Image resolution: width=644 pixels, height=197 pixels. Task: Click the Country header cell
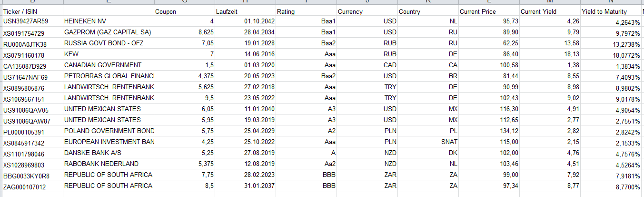pyautogui.click(x=427, y=11)
